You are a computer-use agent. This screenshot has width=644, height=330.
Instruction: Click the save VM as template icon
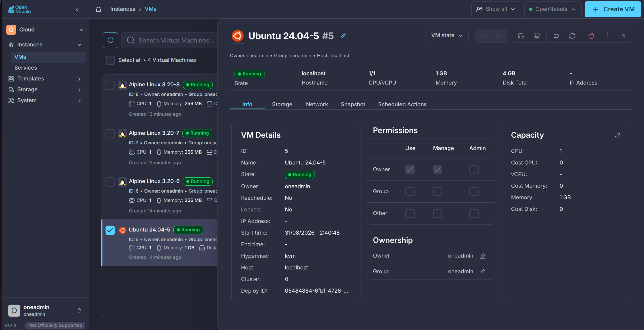521,36
